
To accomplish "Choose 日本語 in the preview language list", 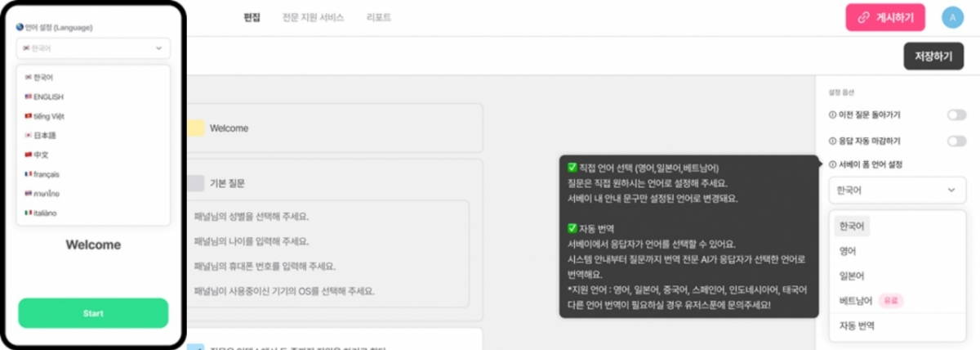I will point(93,135).
